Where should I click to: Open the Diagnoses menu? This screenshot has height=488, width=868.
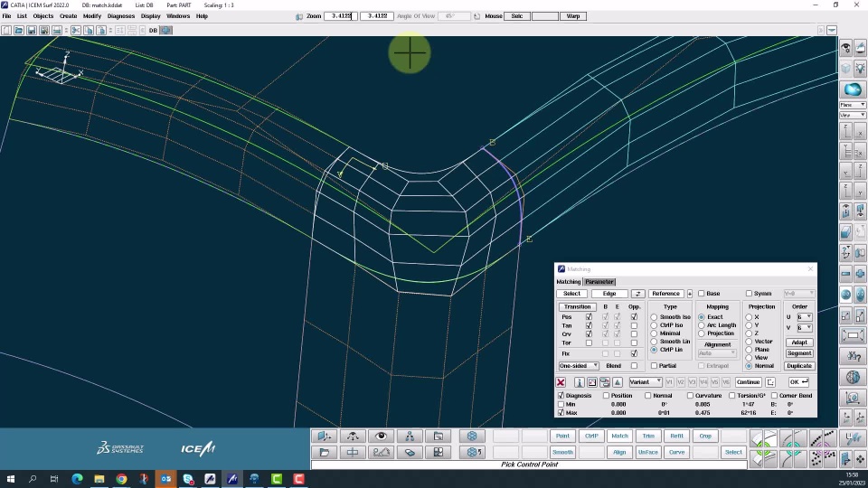point(120,16)
